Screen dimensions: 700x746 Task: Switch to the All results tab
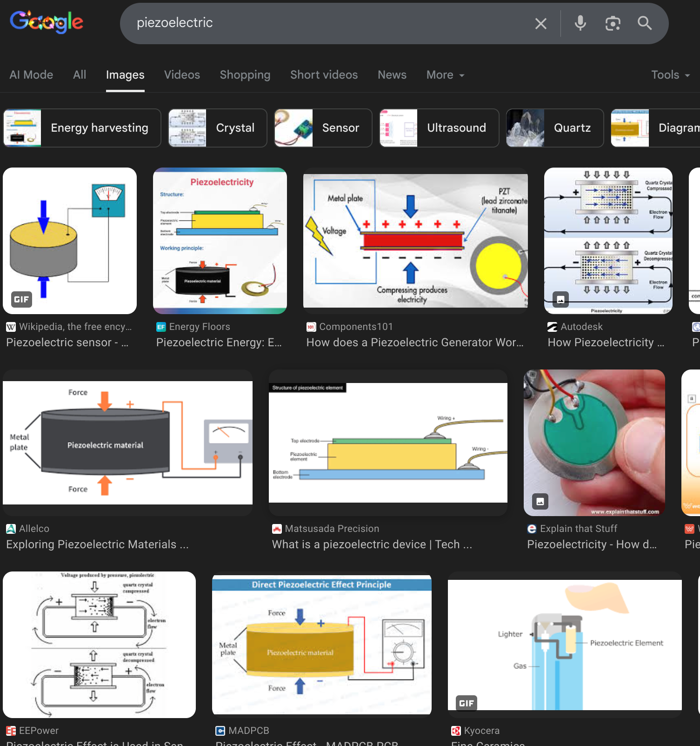point(80,75)
